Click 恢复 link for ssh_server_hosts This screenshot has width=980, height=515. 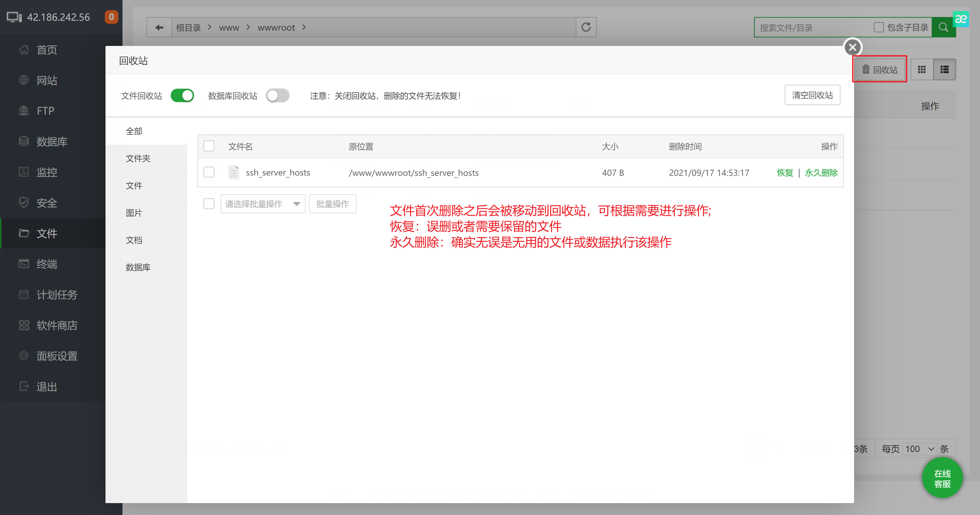click(784, 173)
